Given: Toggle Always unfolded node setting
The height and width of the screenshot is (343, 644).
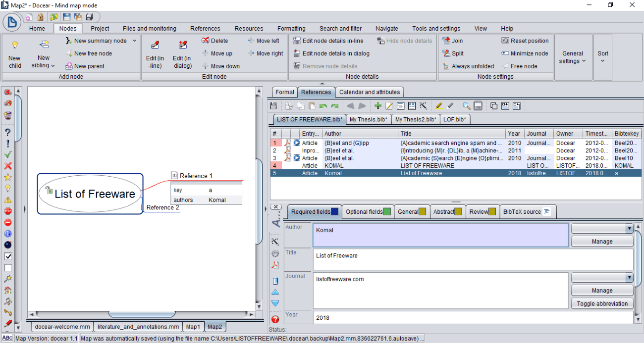Looking at the screenshot, I should point(468,66).
